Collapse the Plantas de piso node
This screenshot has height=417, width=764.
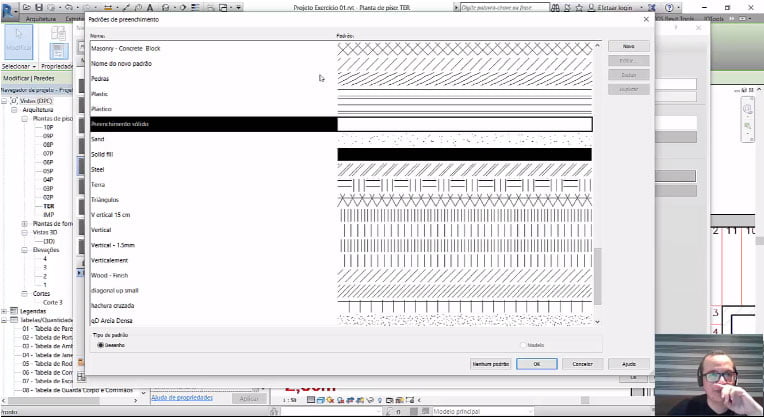point(24,118)
